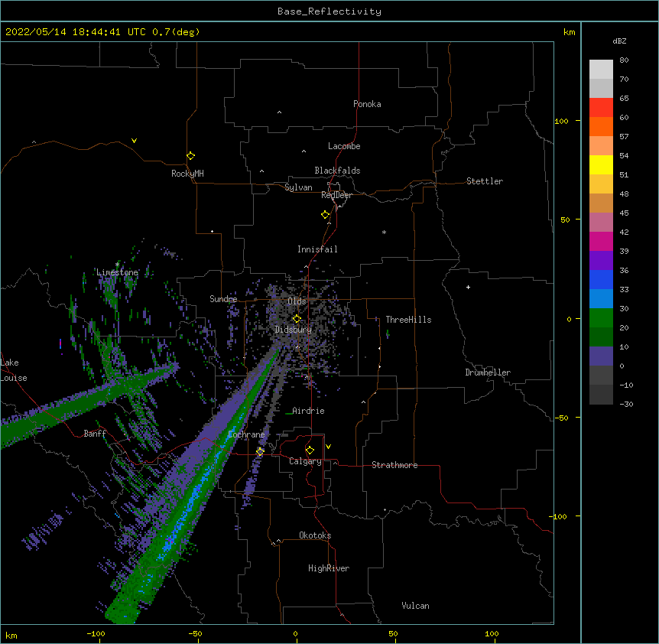Click the 30 dBZ green color swatch
Viewport: 659px width, 644px height.
(x=601, y=317)
